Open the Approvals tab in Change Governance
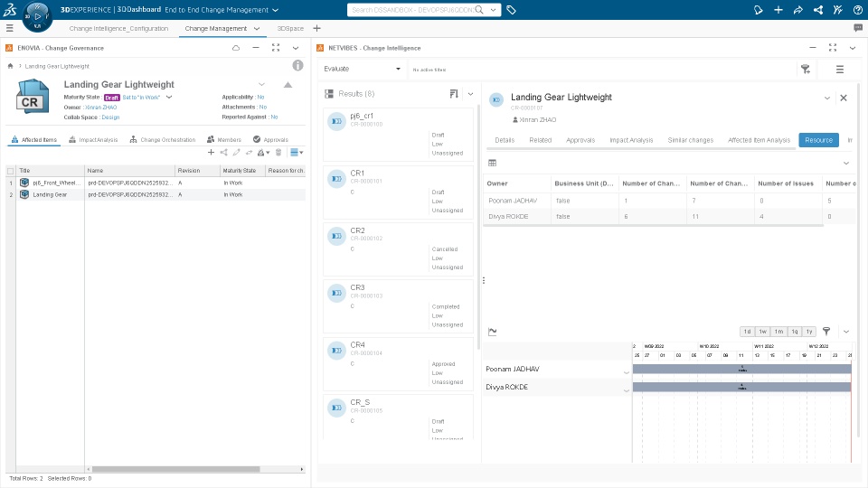This screenshot has width=868, height=488. click(270, 140)
